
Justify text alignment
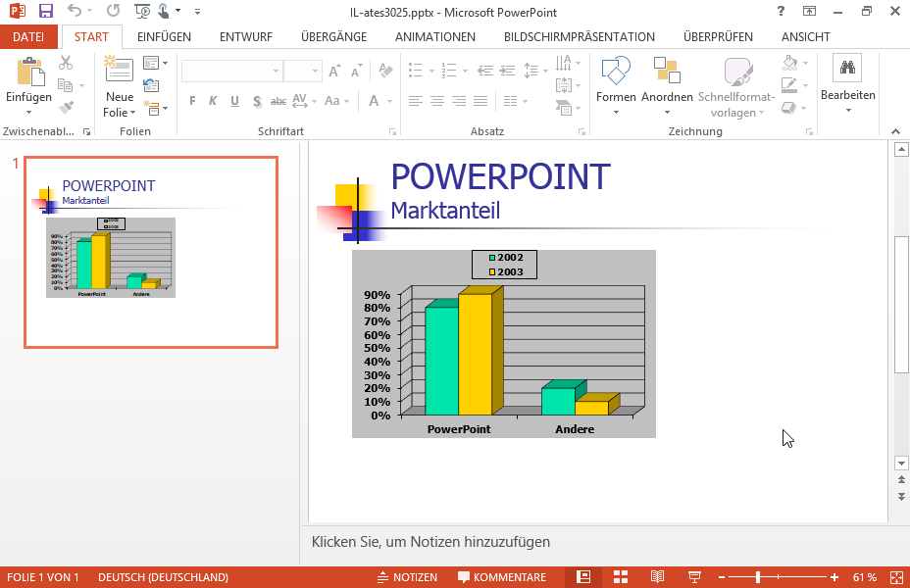click(x=480, y=101)
